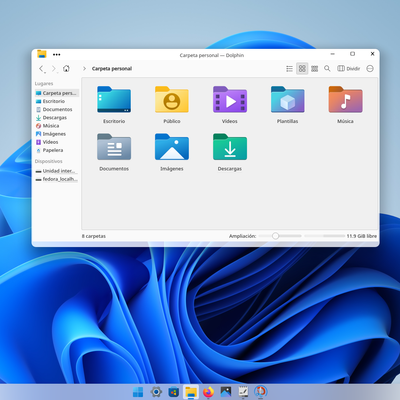The image size is (400, 400).
Task: Open the image viewer icon in the taskbar
Action: pos(226,392)
